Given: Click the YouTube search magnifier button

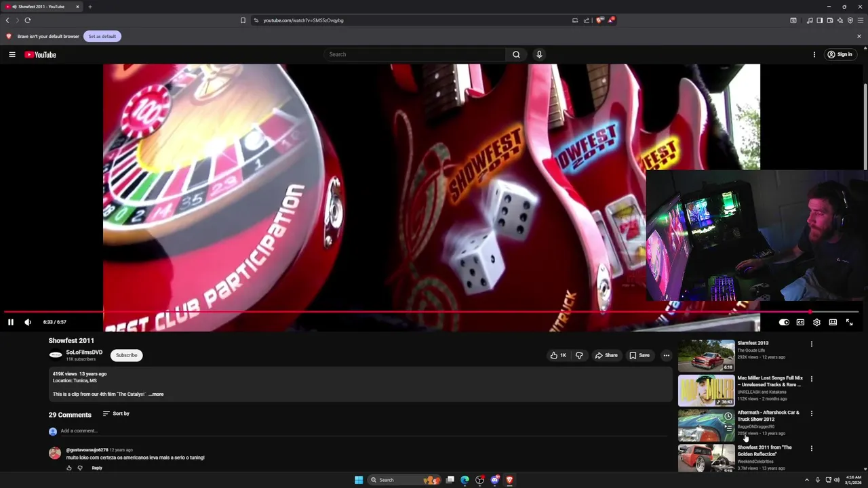Looking at the screenshot, I should (x=516, y=54).
